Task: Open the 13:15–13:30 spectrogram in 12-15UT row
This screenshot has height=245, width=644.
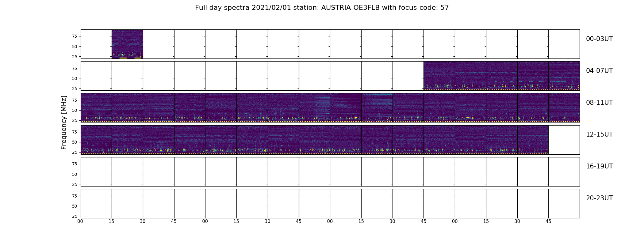Action: coord(252,140)
